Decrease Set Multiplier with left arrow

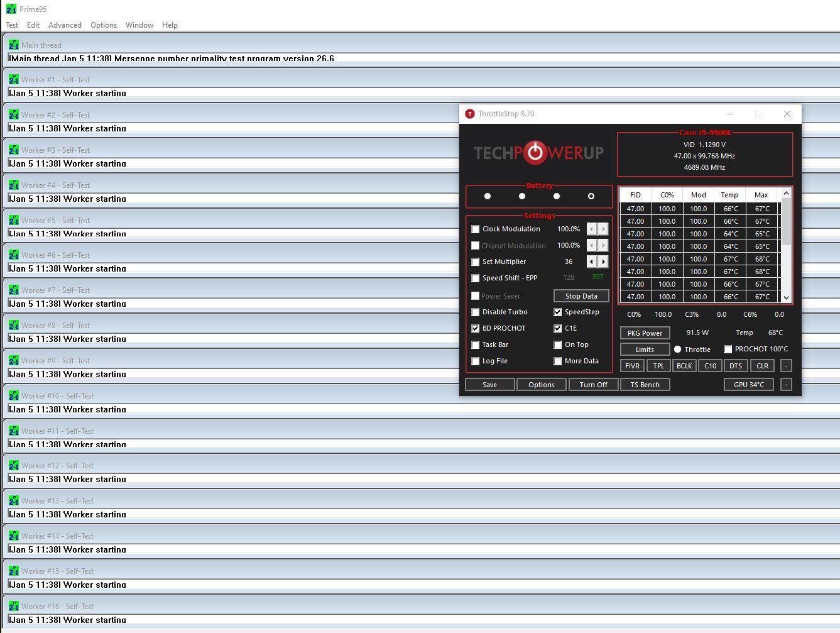591,261
